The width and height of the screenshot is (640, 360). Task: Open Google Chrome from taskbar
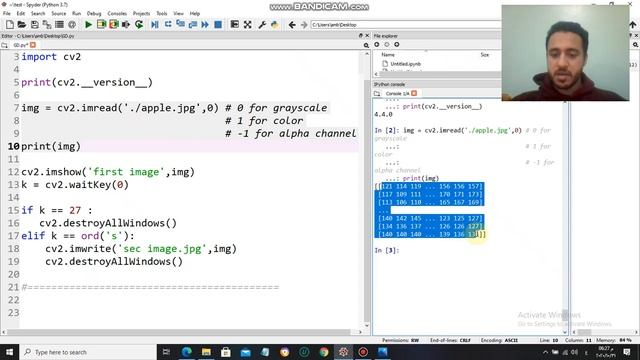[x=324, y=352]
